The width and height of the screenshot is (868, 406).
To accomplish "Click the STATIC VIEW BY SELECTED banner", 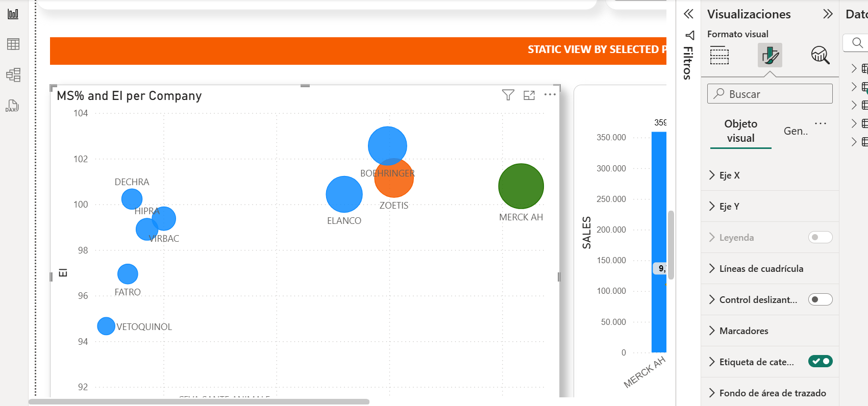I will pyautogui.click(x=358, y=50).
